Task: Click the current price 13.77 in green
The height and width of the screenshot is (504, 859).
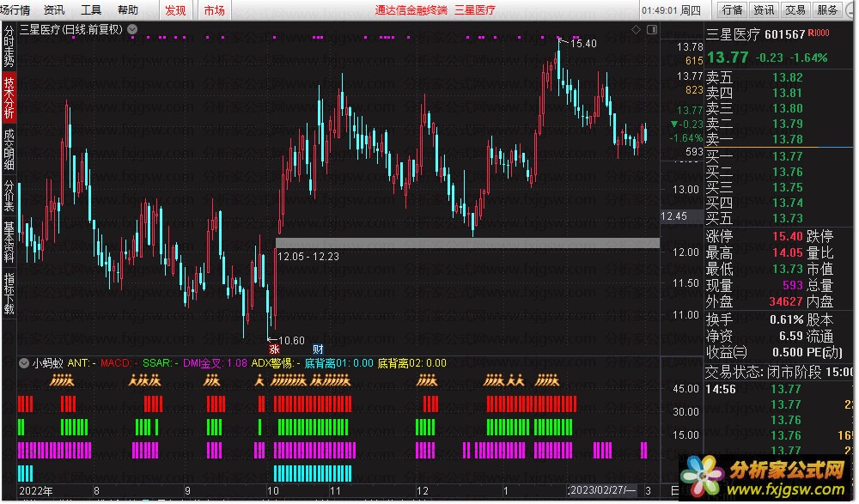Action: pyautogui.click(x=728, y=57)
